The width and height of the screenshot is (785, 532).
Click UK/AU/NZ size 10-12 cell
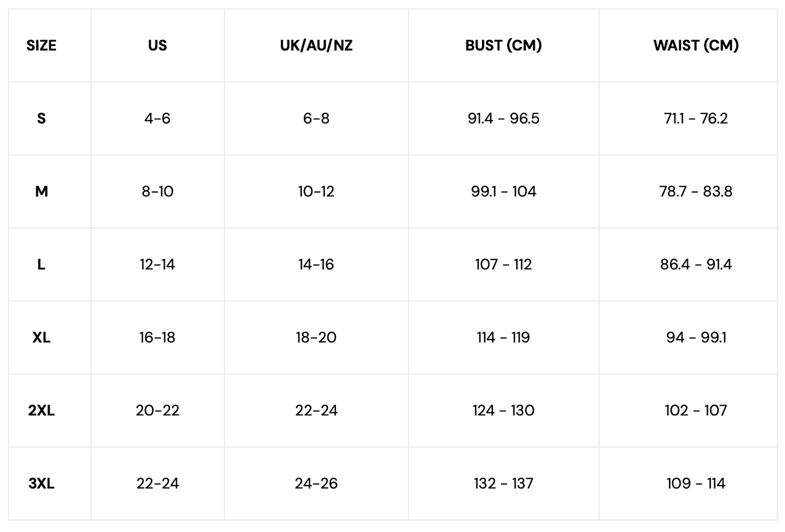(316, 191)
